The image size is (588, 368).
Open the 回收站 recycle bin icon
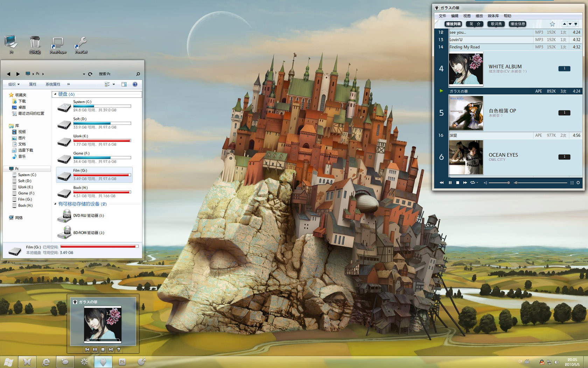35,45
